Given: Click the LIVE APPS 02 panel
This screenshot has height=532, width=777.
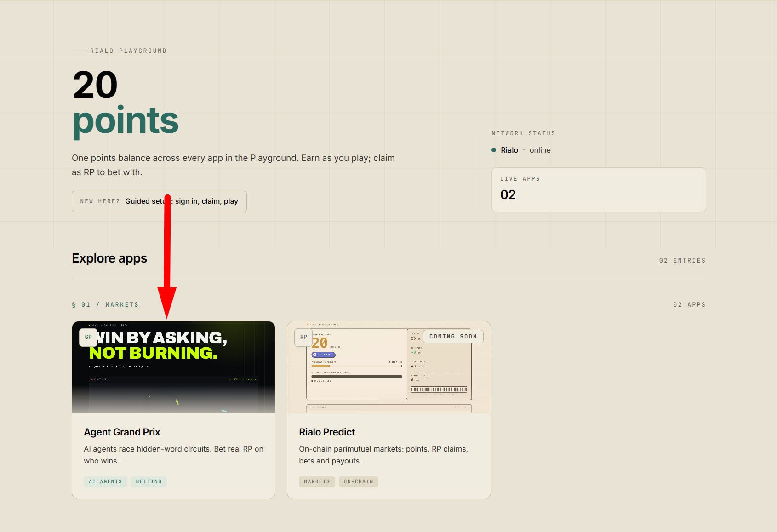Looking at the screenshot, I should pyautogui.click(x=599, y=189).
